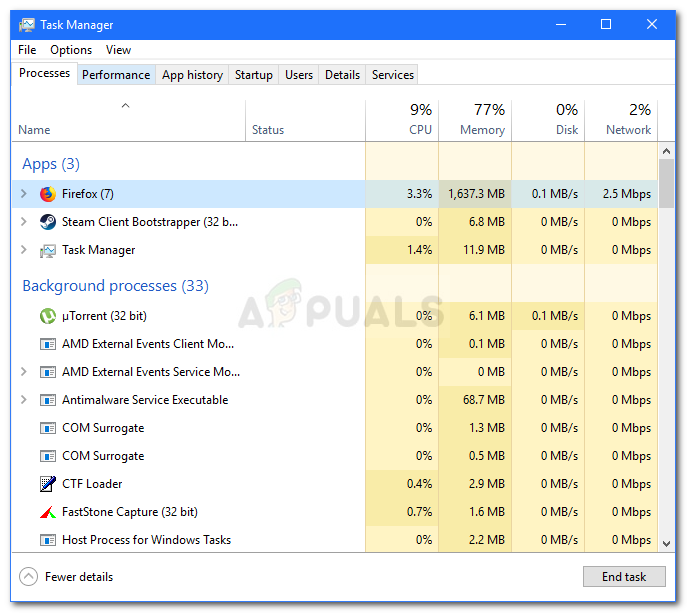This screenshot has height=613, width=687.
Task: Click the scrollbar up arrow
Action: coord(666,151)
